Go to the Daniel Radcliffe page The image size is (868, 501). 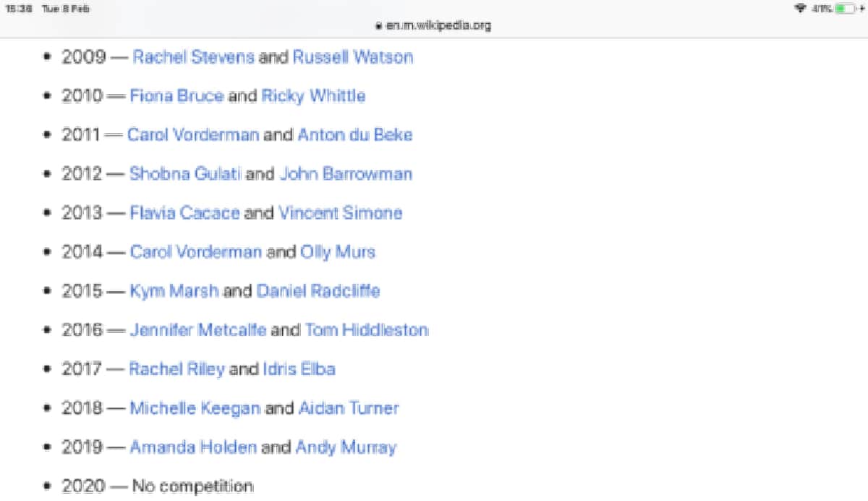click(318, 292)
